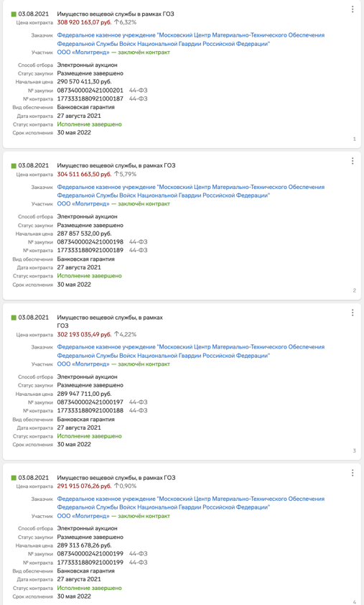Viewport: 364px width, 605px height.
Task: Open three-dot menu of second procurement card
Action: click(x=353, y=161)
